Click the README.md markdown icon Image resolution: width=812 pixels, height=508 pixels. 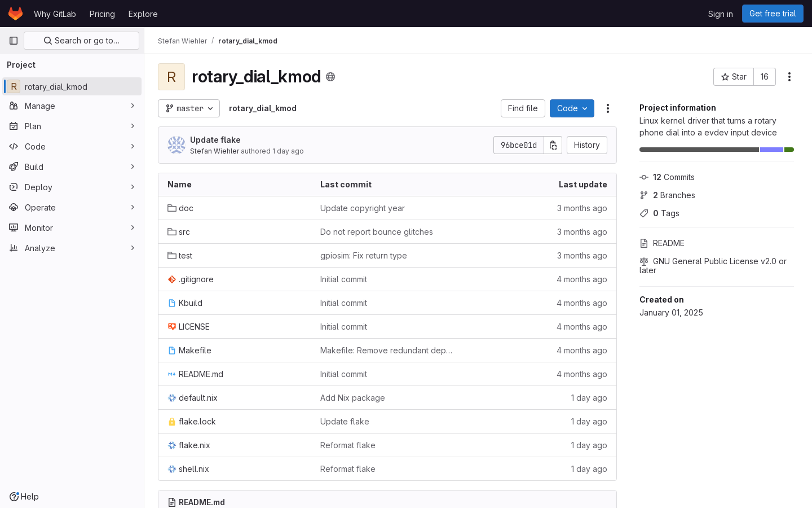coord(172,374)
